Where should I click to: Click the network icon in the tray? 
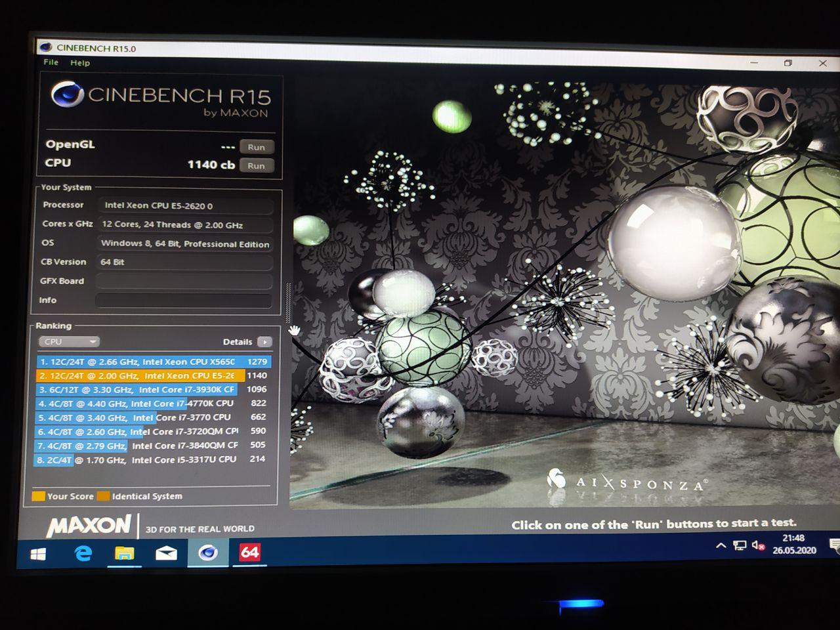tap(740, 545)
